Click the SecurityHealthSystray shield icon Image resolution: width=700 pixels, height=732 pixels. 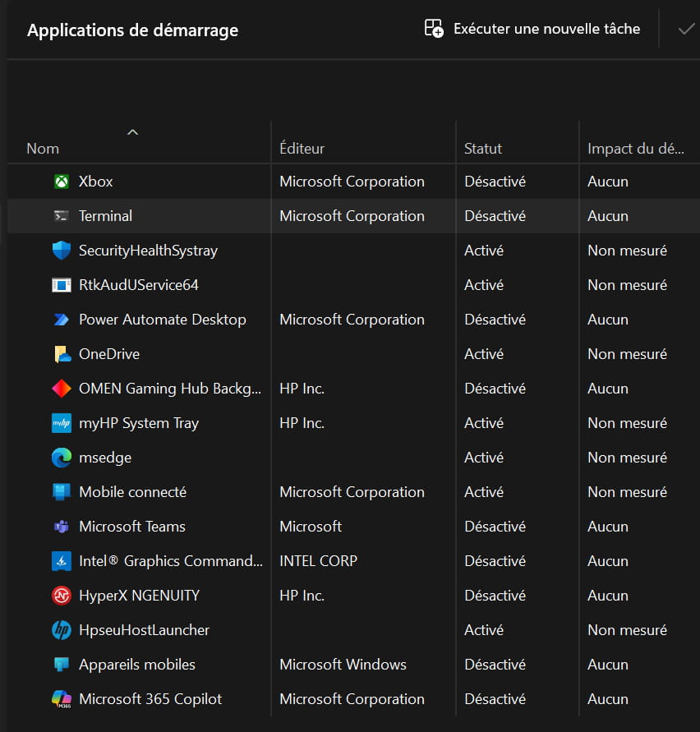pyautogui.click(x=61, y=251)
